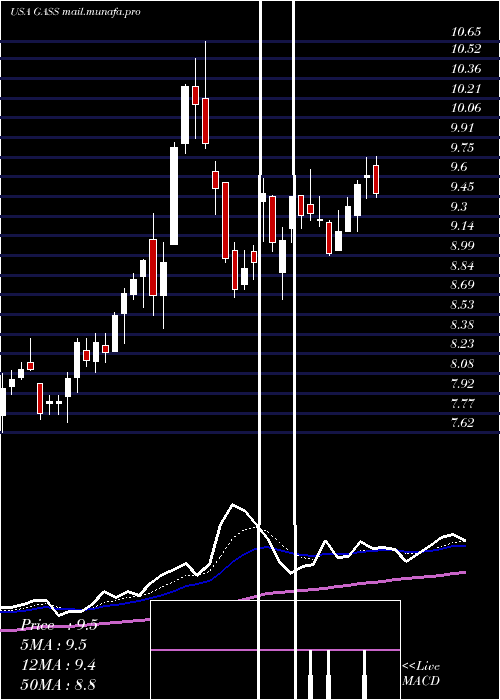Select the 8.38 price label
Screen dimensions: 500x700
pyautogui.click(x=462, y=325)
